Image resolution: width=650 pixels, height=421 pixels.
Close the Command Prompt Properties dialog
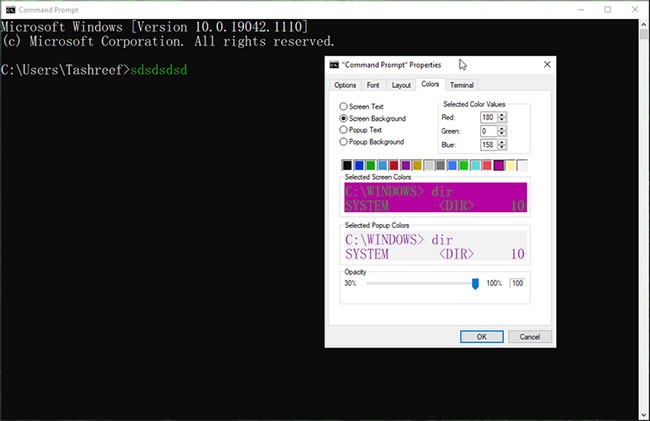point(546,65)
